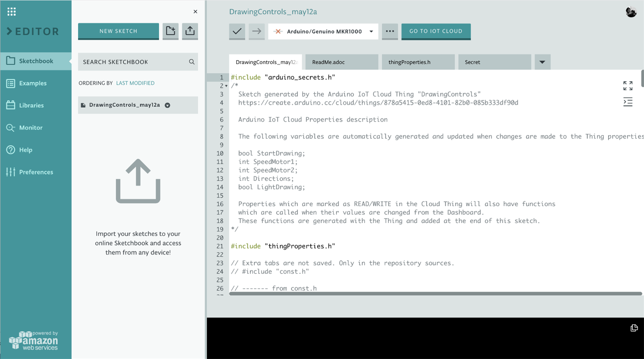Switch to the ReadMe.adoc tab
644x359 pixels.
click(341, 62)
